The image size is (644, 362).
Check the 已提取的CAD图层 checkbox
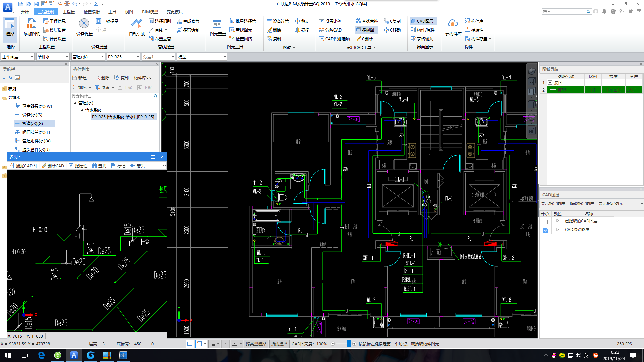click(545, 222)
